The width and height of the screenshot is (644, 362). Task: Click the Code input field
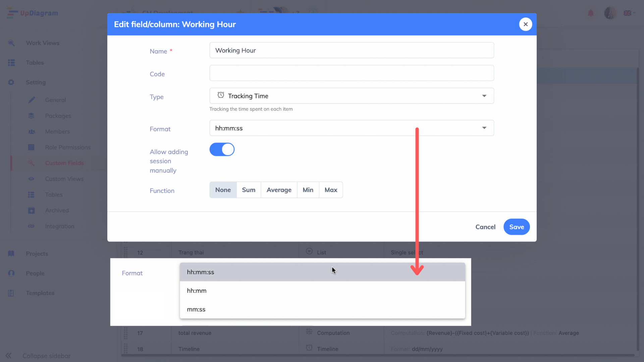tap(352, 73)
